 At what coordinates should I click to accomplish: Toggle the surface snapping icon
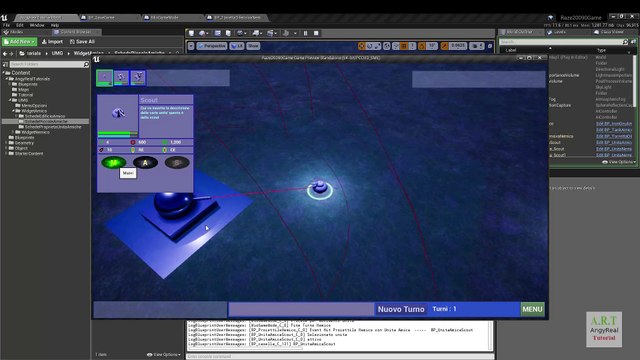396,46
